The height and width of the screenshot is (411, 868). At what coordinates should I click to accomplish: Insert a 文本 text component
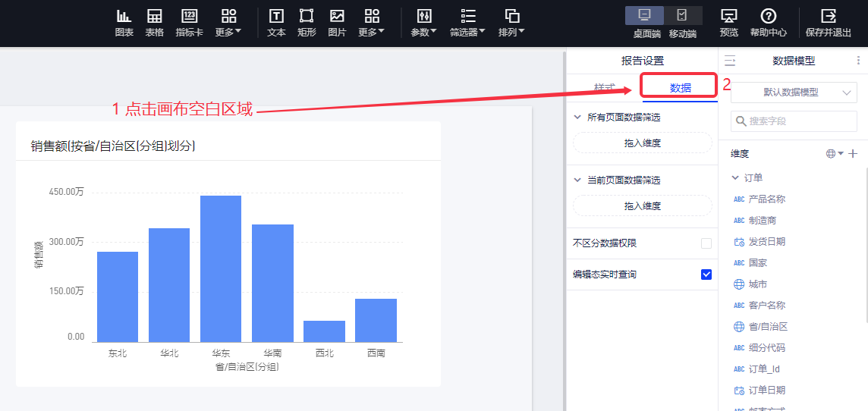[x=276, y=23]
